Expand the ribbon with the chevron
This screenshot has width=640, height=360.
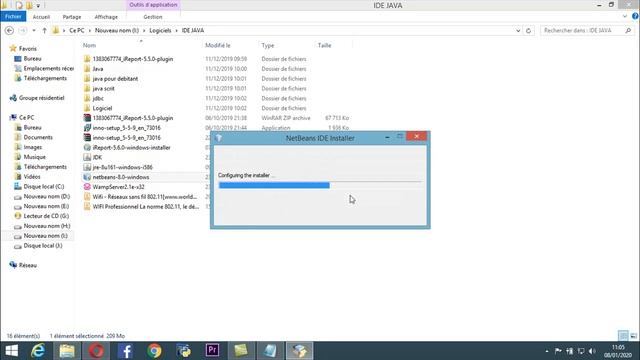[625, 16]
